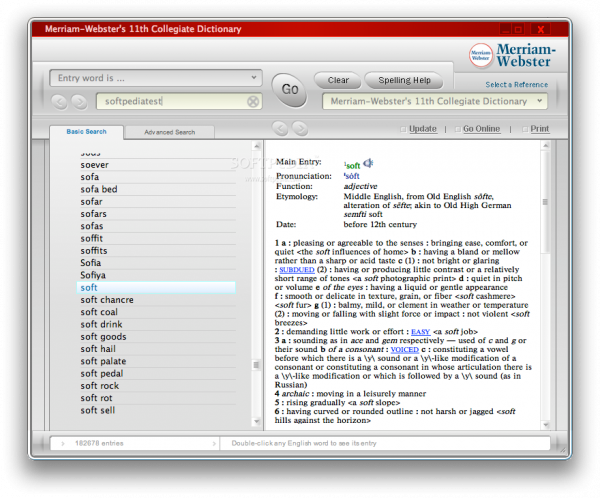Open the VOICED cross-reference link
This screenshot has height=498, width=600.
tap(404, 349)
